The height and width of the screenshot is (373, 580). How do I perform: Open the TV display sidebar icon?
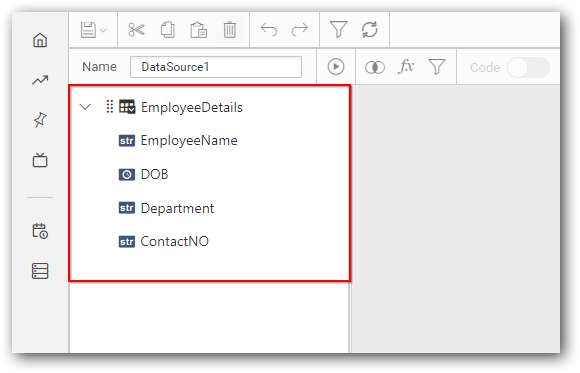click(x=40, y=160)
